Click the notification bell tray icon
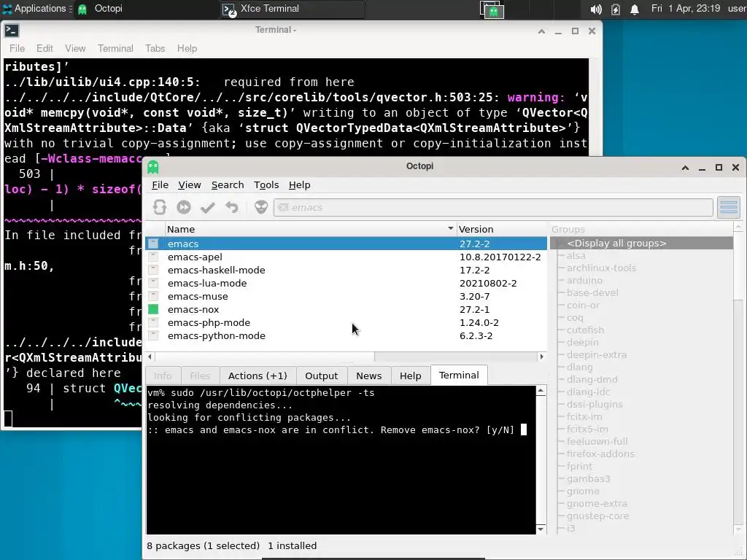Image resolution: width=747 pixels, height=560 pixels. coord(635,9)
